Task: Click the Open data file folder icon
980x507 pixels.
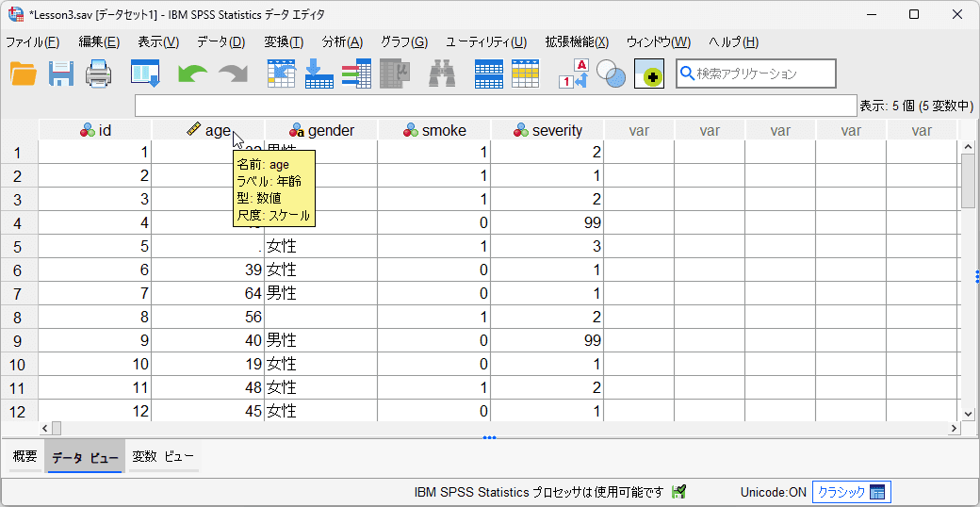Action: click(x=24, y=74)
